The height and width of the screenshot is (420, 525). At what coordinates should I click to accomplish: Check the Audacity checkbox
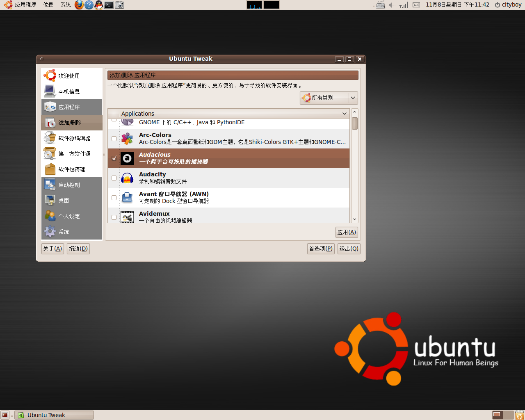114,178
